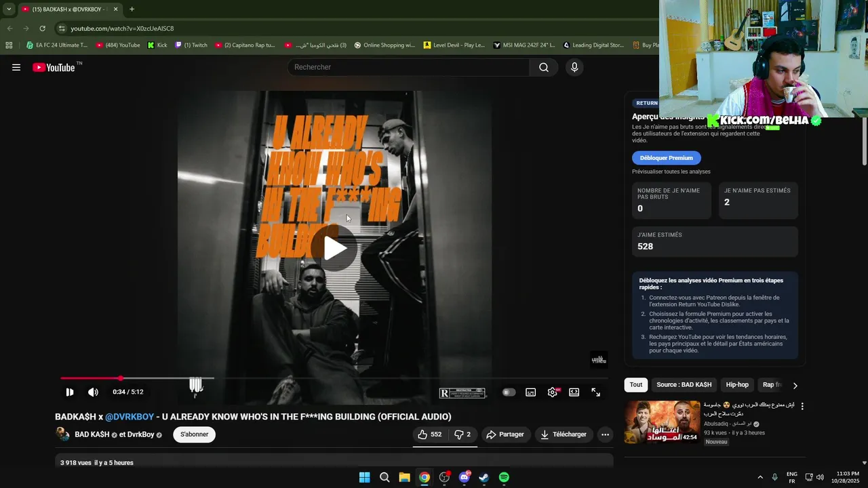Image resolution: width=868 pixels, height=488 pixels.
Task: Click the Rechercher search field
Action: coord(408,67)
